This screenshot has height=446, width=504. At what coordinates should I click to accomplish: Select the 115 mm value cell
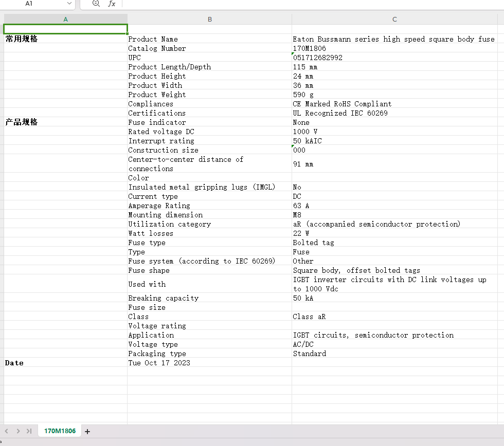point(395,67)
